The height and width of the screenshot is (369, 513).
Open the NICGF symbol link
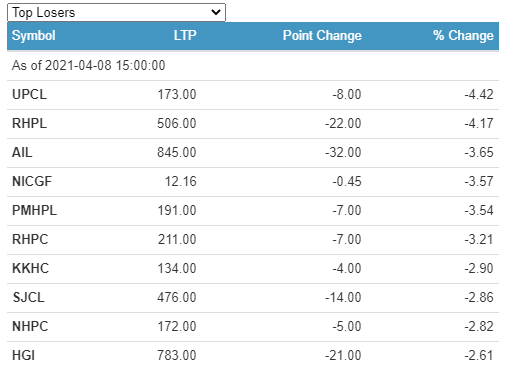tap(32, 182)
